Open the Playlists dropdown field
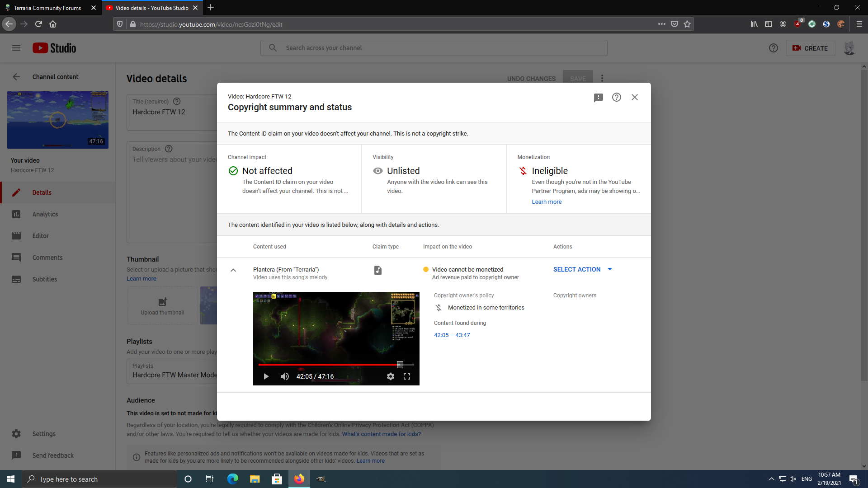 point(172,371)
